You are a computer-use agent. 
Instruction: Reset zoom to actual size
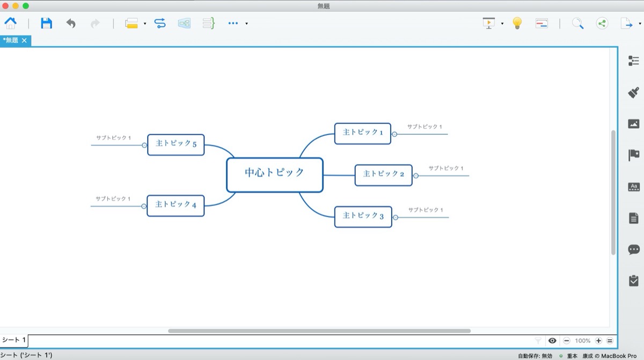[610, 341]
